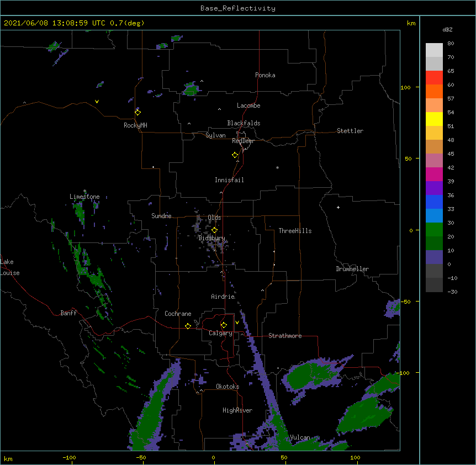Select the yellow diamond marker below Olds

(x=214, y=230)
